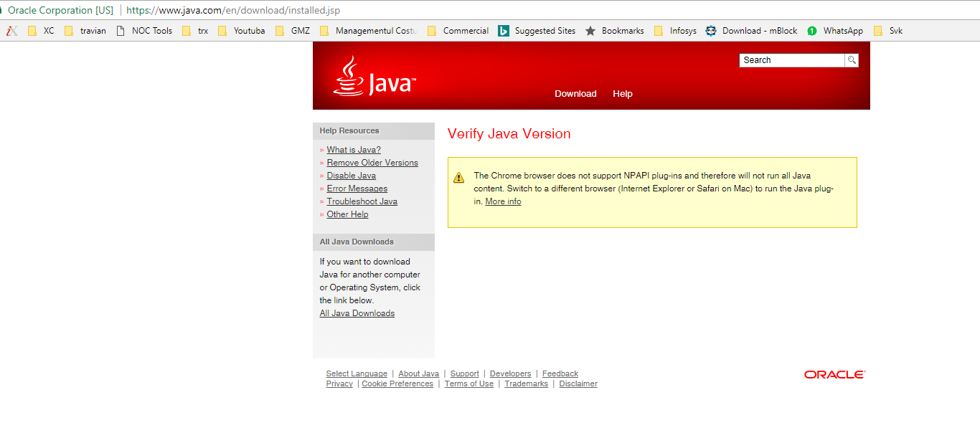Open the Suggested Sites bookmark

(537, 31)
